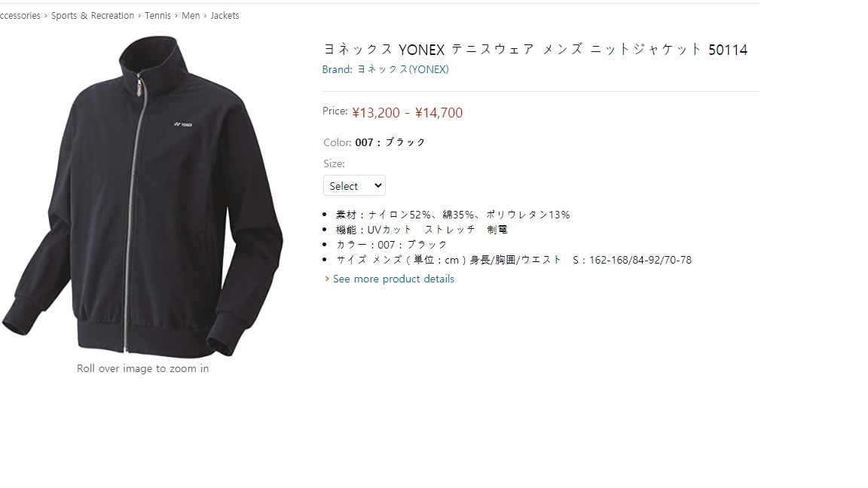Click the ¥13,200 - ¥14,700 price range

[x=408, y=112]
